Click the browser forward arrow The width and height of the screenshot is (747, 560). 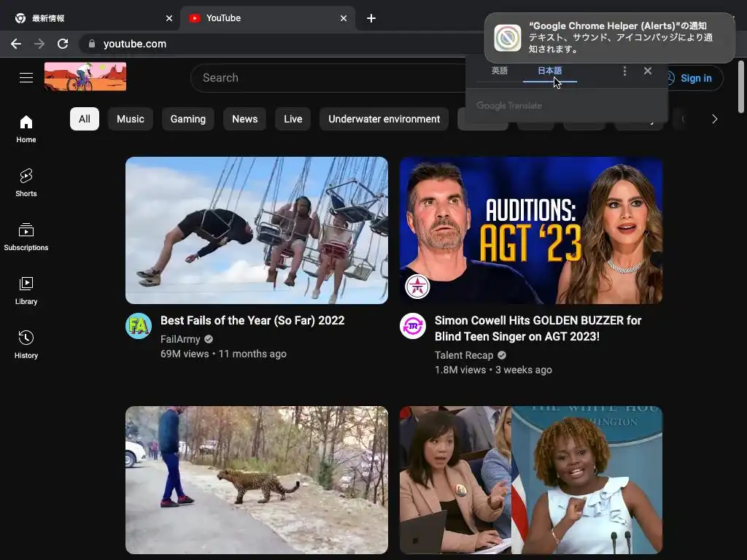tap(39, 44)
